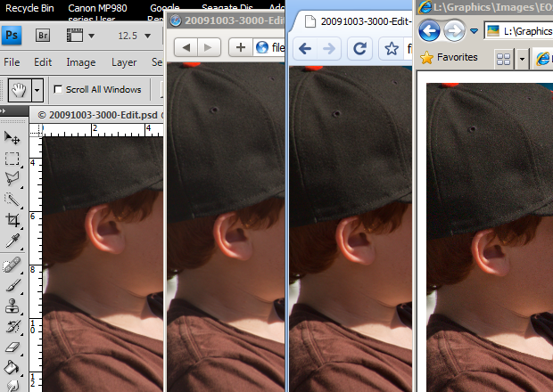This screenshot has height=392, width=553.
Task: Open the Canon MP980 series User desktop shortcut
Action: [97, 12]
